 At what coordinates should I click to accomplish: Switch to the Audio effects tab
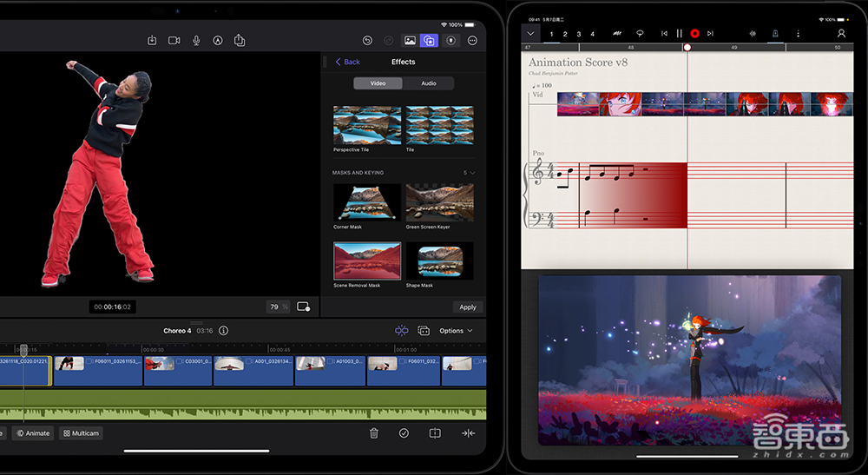pyautogui.click(x=429, y=83)
